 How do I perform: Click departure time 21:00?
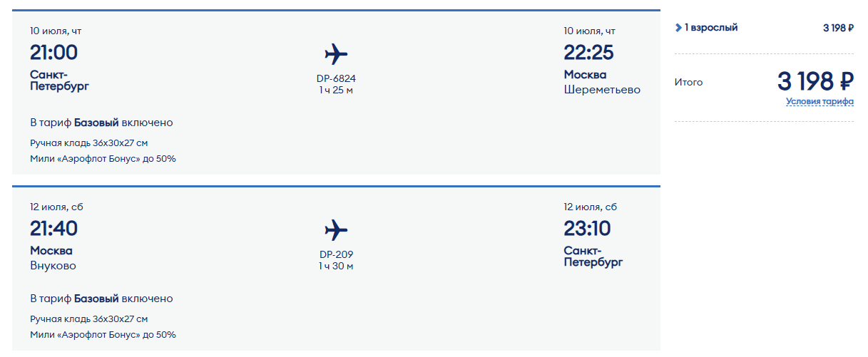(53, 52)
